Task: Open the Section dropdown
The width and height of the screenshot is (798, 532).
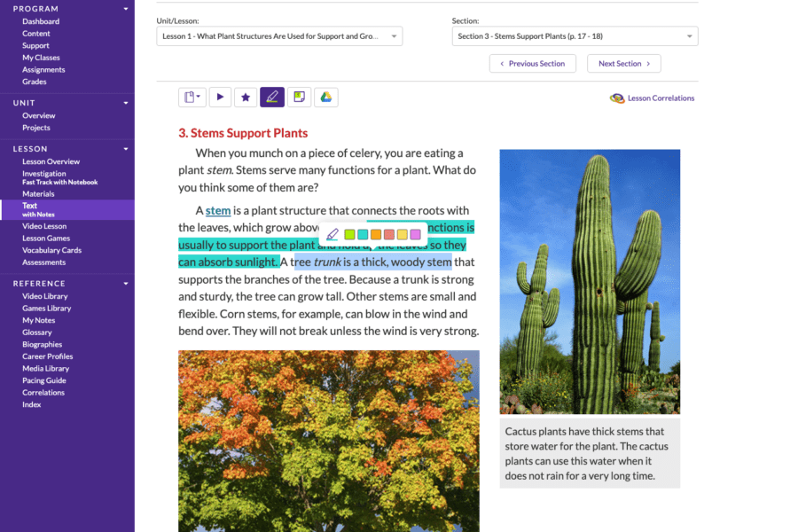Action: click(575, 36)
